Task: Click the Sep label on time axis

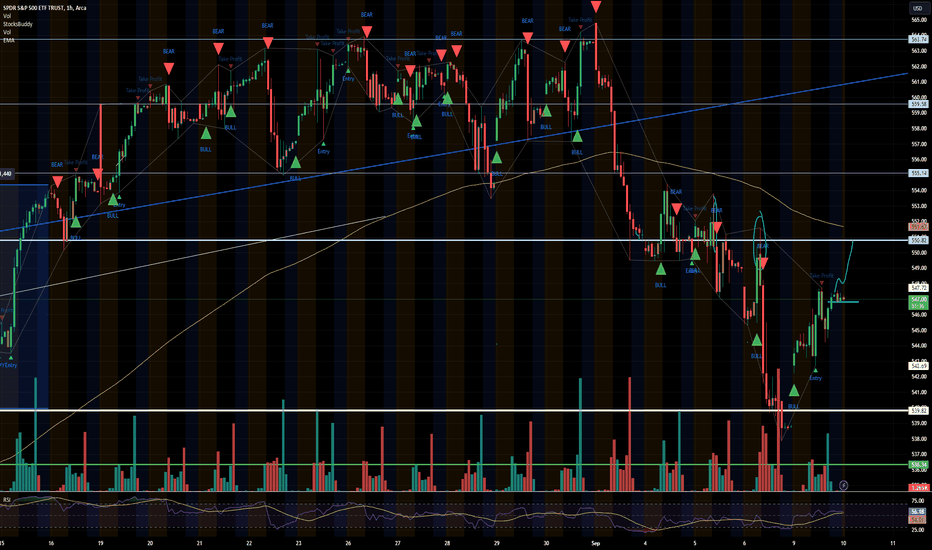Action: point(596,543)
